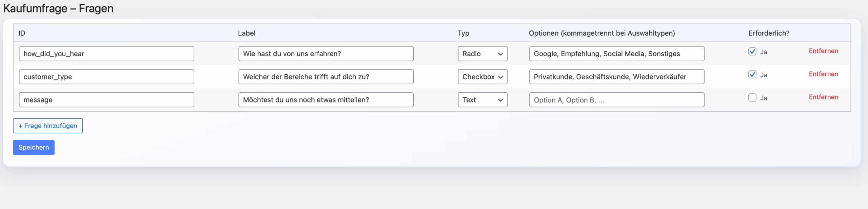Focus the message ID field

106,100
